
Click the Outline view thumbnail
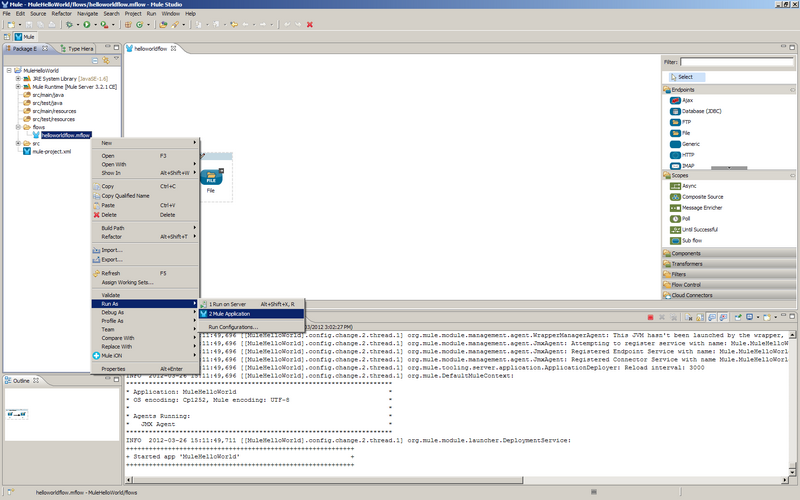tap(17, 414)
